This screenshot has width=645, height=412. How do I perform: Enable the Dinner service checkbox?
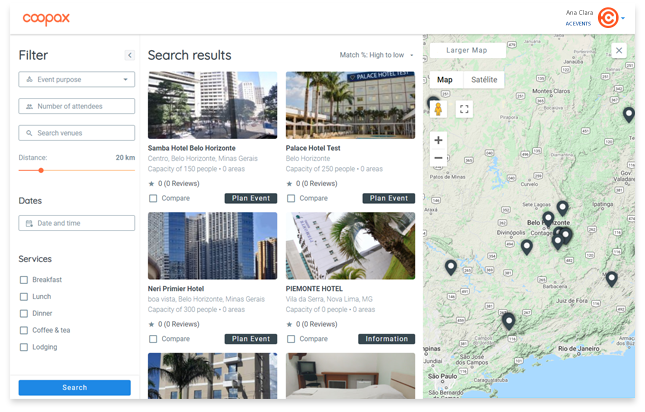click(x=24, y=313)
